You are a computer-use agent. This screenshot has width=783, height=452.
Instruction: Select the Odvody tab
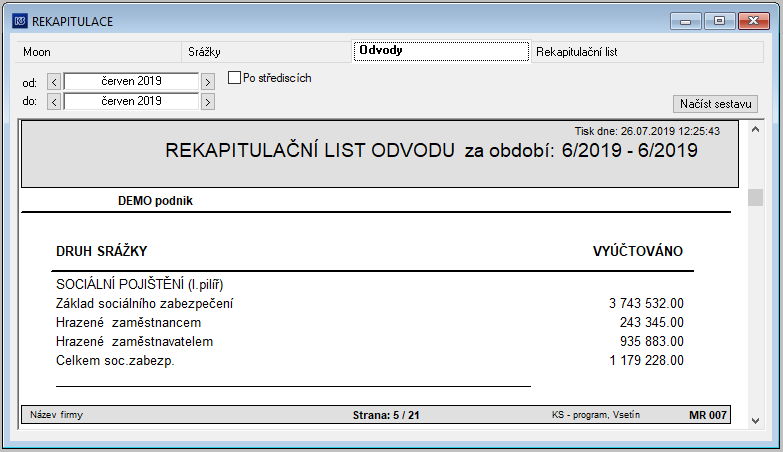441,51
